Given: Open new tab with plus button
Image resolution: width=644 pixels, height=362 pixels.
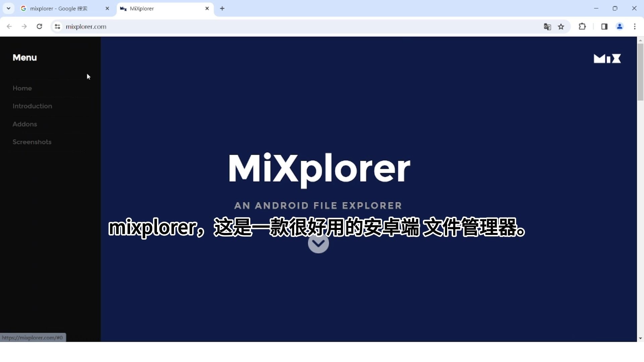Looking at the screenshot, I should pyautogui.click(x=222, y=8).
